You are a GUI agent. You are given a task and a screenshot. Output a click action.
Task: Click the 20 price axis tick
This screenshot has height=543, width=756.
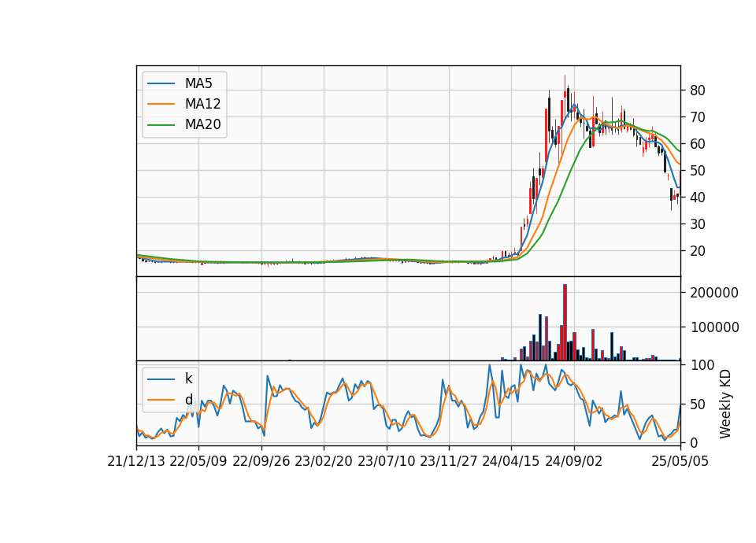697,251
